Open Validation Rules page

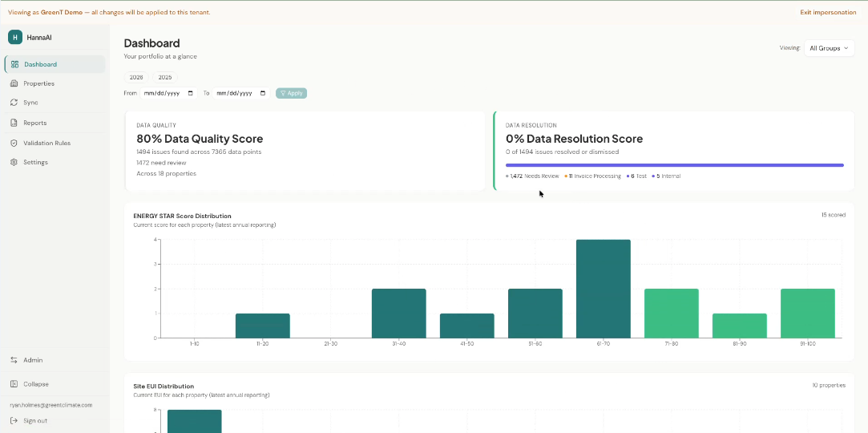click(55, 143)
